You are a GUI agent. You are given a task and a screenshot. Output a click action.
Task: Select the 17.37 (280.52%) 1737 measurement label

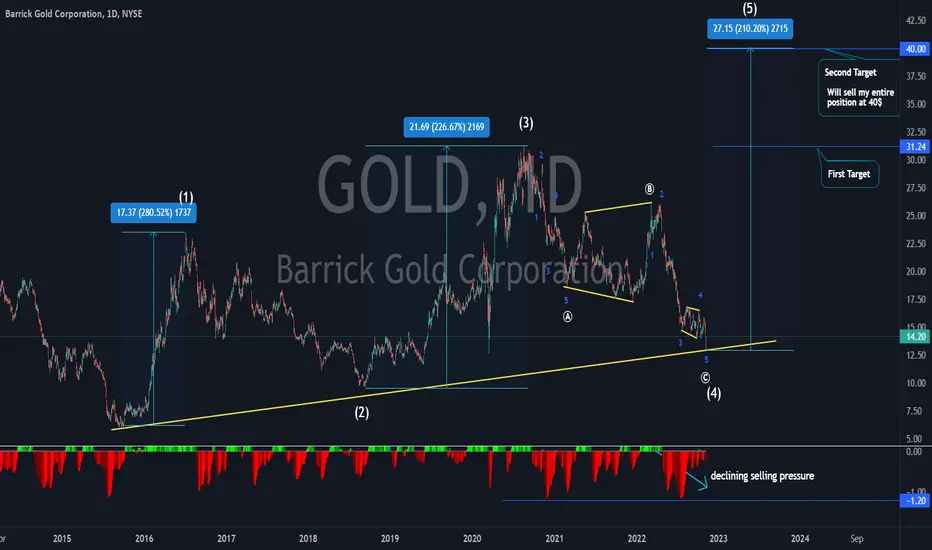coord(153,213)
